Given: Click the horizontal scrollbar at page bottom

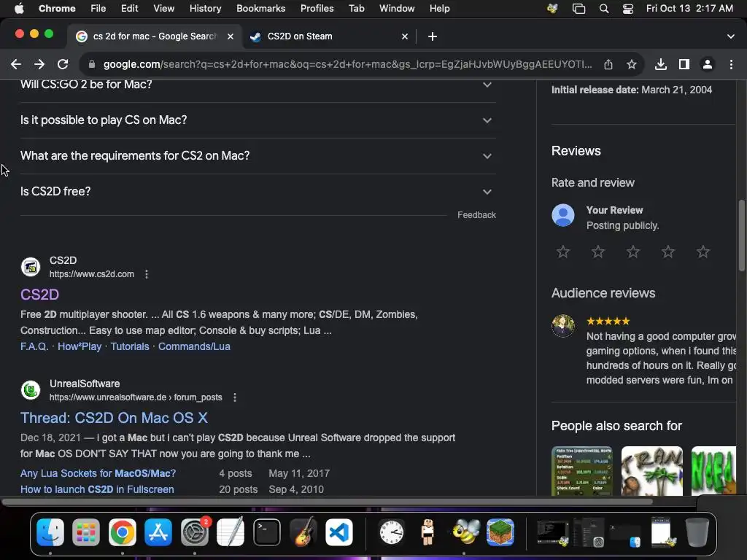Looking at the screenshot, I should tap(327, 502).
